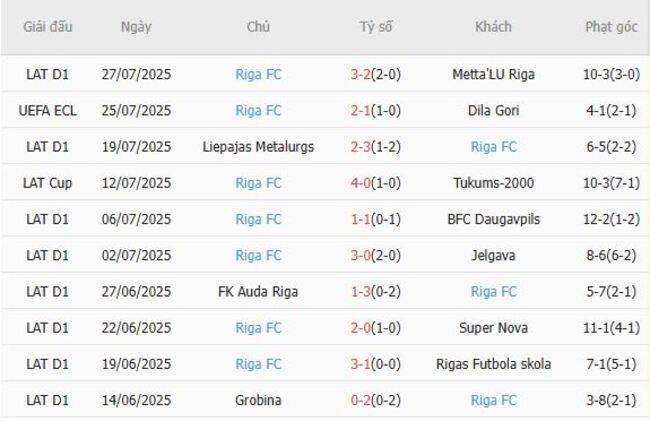Select the Super Nova team link

[x=493, y=328]
